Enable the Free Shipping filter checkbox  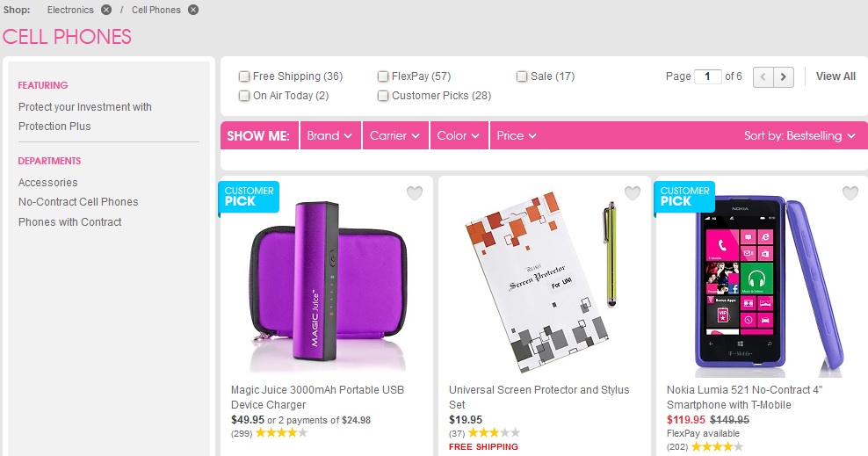(x=244, y=76)
